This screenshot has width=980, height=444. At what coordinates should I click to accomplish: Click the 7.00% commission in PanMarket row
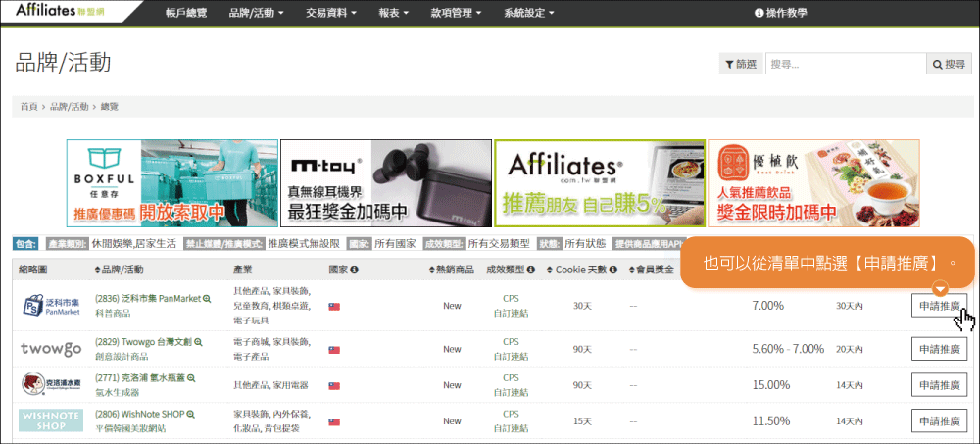tap(768, 306)
